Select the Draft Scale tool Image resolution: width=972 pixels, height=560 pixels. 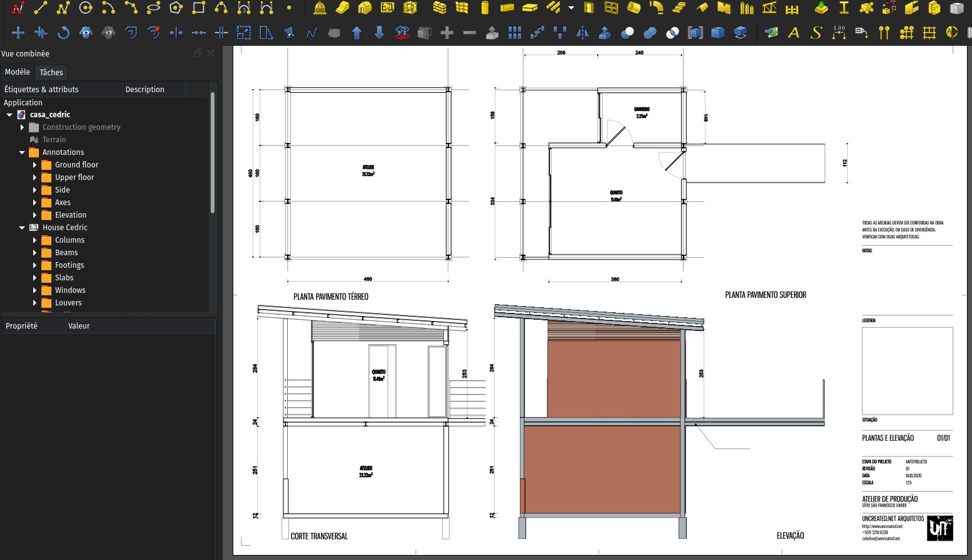(x=244, y=33)
